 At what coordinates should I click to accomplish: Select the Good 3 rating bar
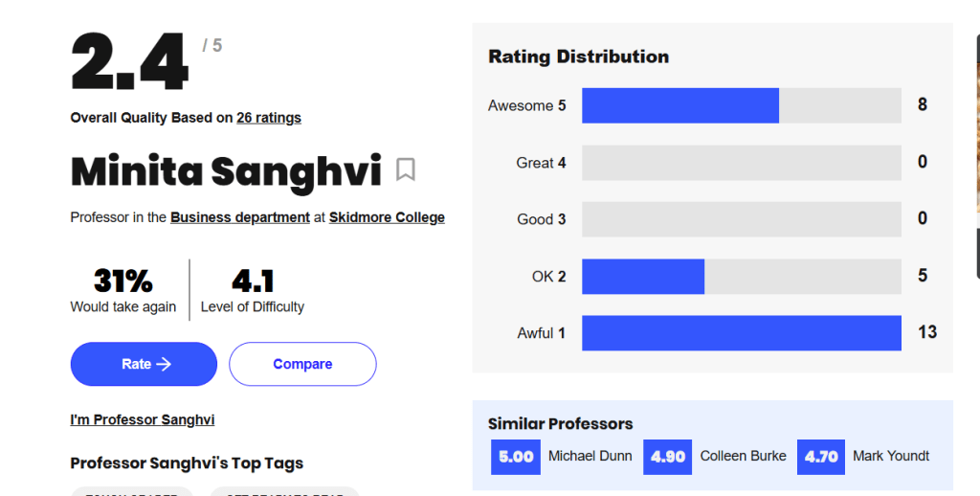click(741, 219)
